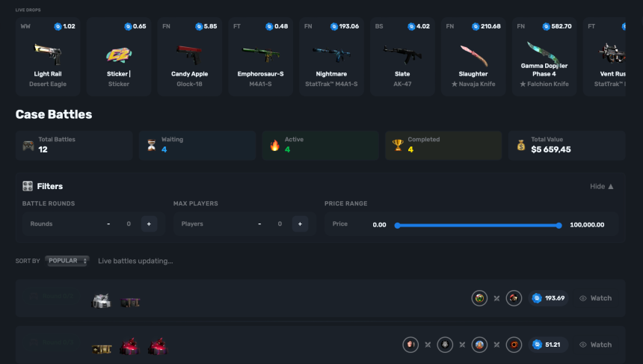Watch the 51.21 battle
This screenshot has height=364, width=643.
(595, 345)
